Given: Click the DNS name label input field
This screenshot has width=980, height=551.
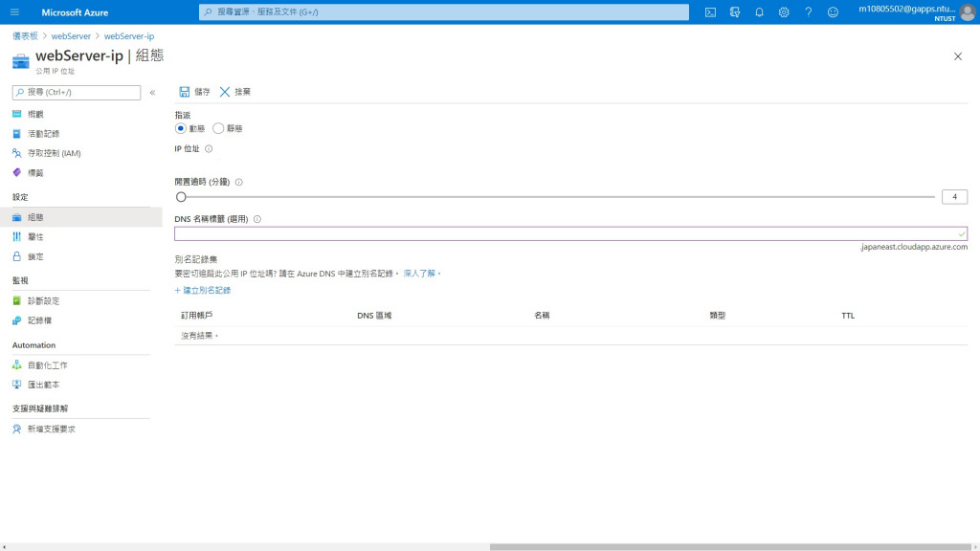Looking at the screenshot, I should (x=570, y=233).
